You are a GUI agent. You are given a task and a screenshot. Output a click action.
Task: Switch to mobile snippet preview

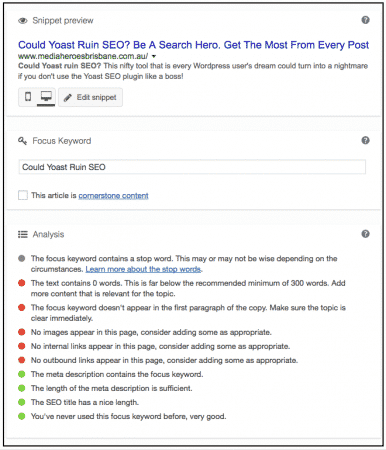pos(28,97)
